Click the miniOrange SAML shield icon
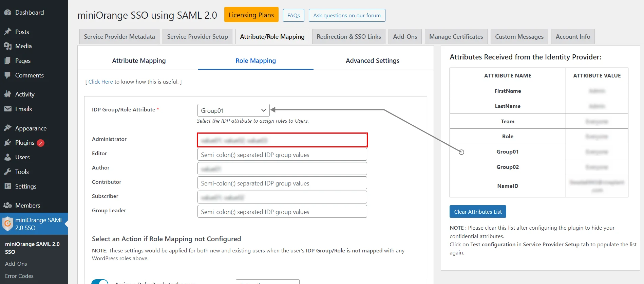This screenshot has width=644, height=284. point(7,224)
